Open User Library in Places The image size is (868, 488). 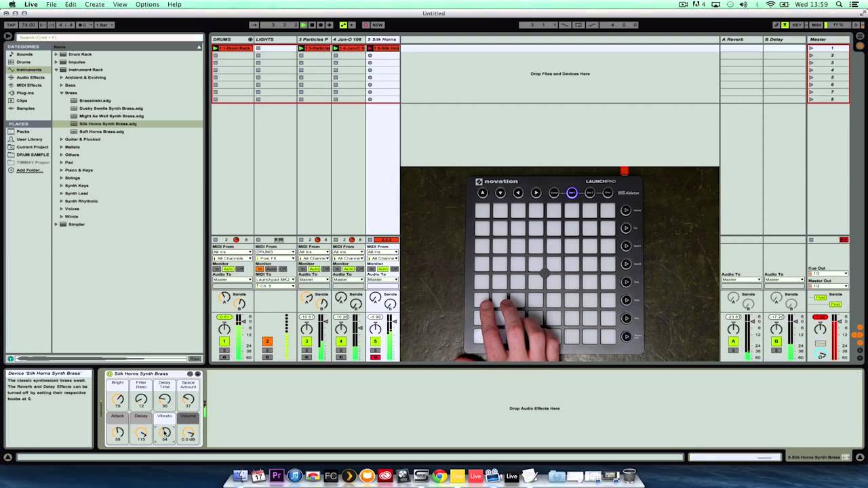29,139
